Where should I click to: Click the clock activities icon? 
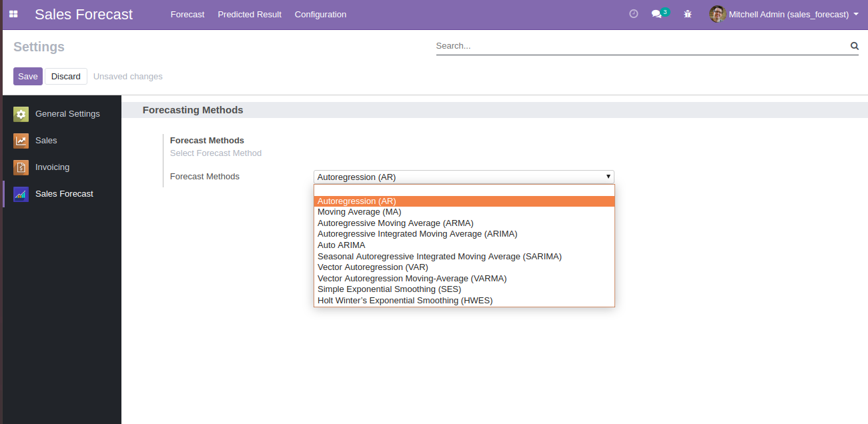634,14
